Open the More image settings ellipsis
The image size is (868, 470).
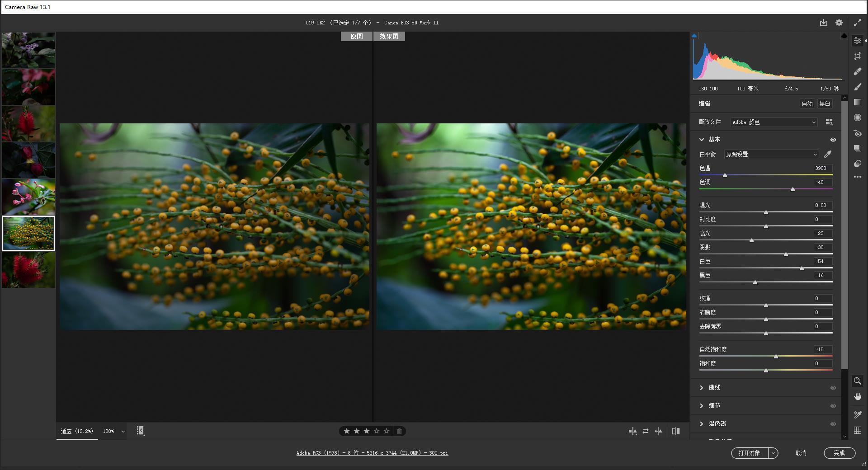coord(857,177)
